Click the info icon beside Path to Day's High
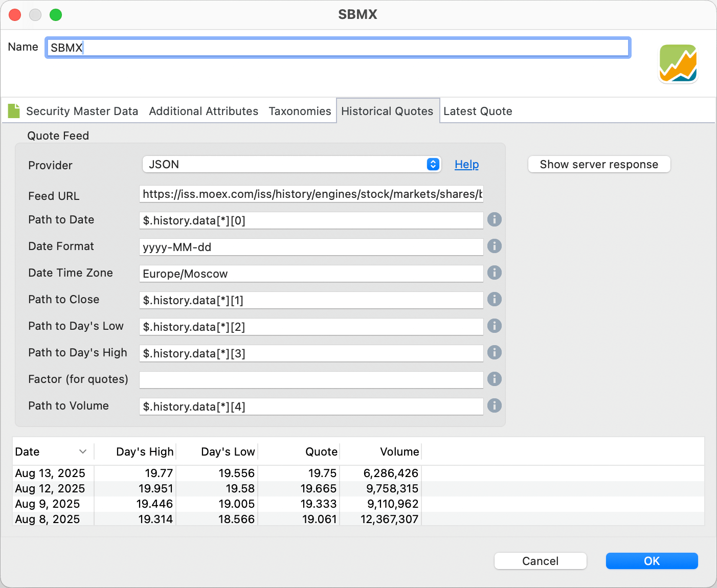 (x=494, y=353)
